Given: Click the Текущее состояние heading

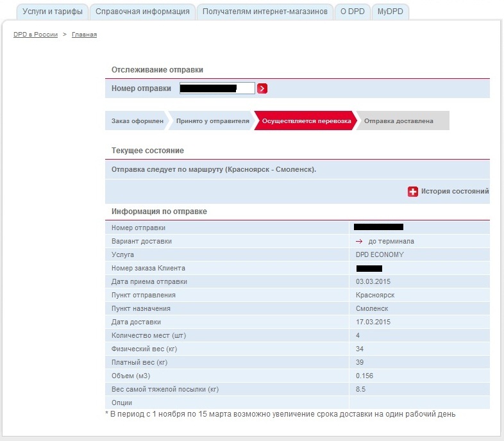Looking at the screenshot, I should [x=147, y=151].
